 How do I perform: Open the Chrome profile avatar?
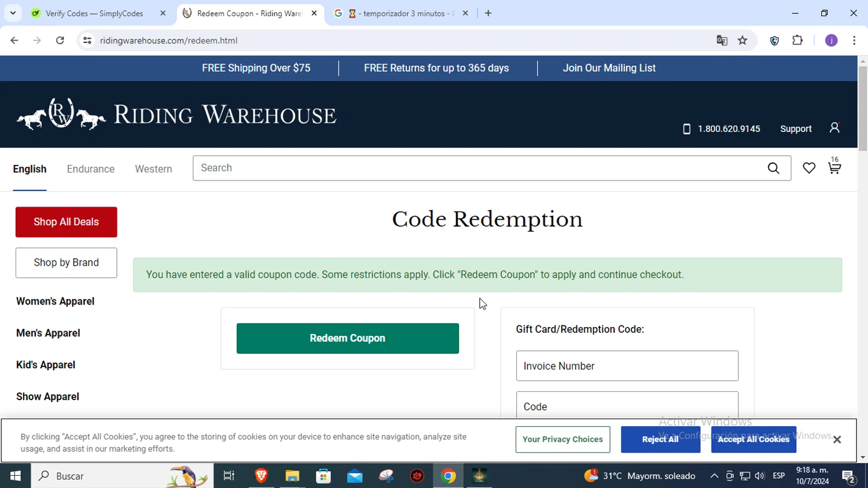coord(832,41)
